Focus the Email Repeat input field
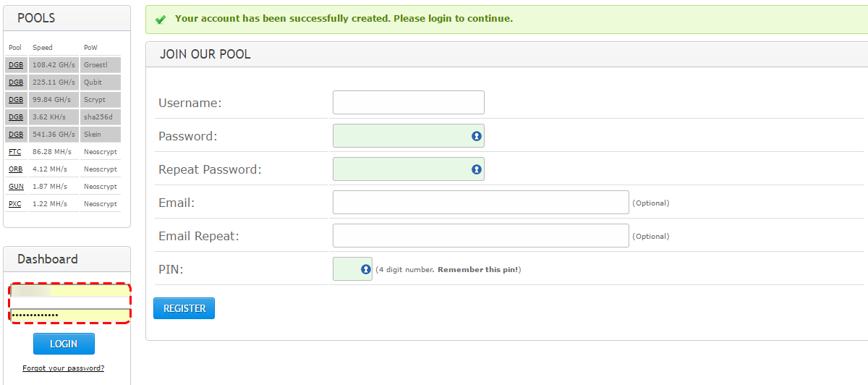Viewport: 868px width, 385px height. pos(481,235)
